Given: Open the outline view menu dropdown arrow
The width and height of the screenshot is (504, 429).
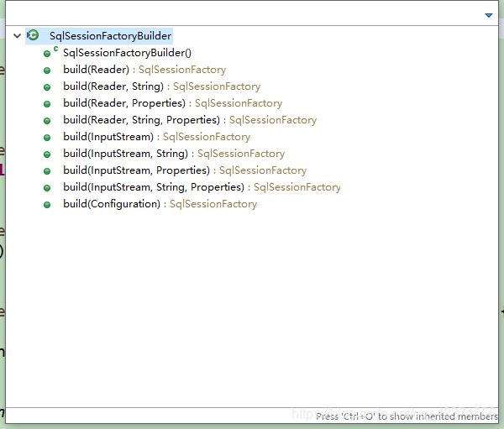Looking at the screenshot, I should point(489,15).
